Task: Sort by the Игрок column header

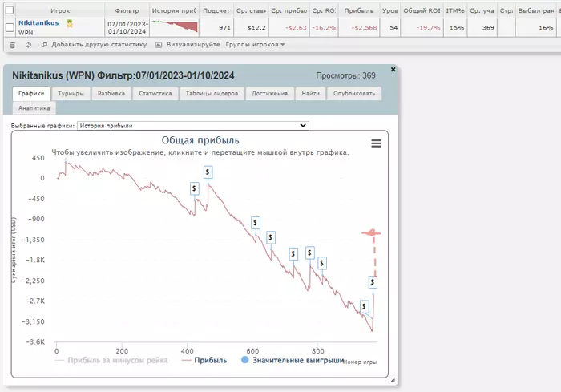Action: [60, 10]
